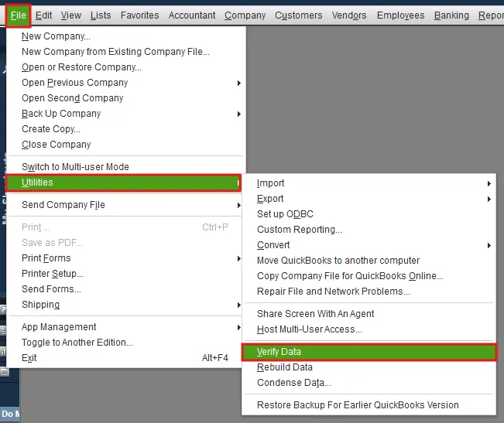Select Host Multi-User Access...
Image resolution: width=504 pixels, height=423 pixels.
pyautogui.click(x=369, y=329)
